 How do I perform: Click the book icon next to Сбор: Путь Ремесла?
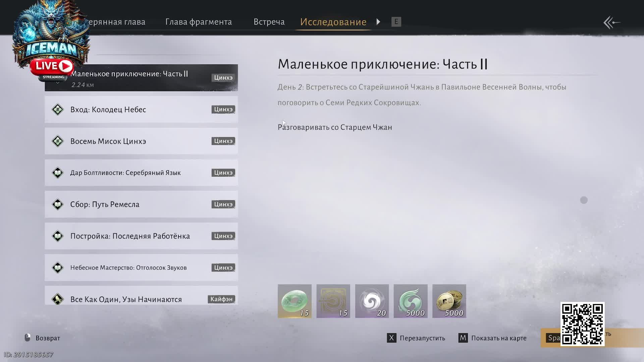tap(58, 204)
